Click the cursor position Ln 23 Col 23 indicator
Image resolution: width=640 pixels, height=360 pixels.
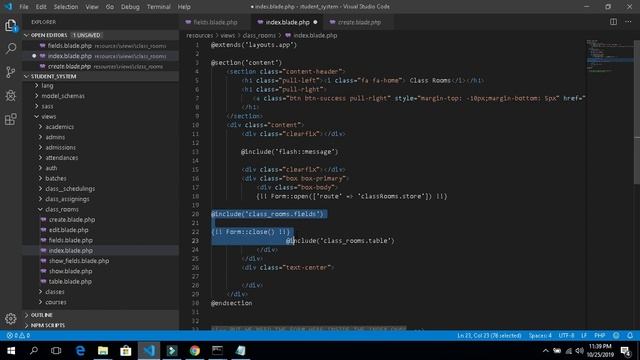(489, 336)
